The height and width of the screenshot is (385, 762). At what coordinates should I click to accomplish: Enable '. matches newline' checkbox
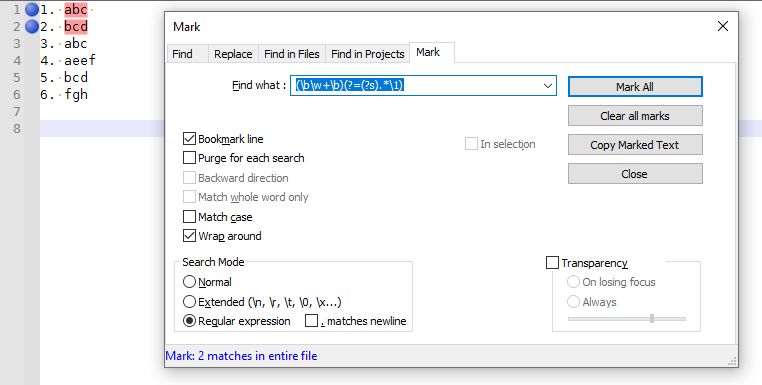[312, 321]
